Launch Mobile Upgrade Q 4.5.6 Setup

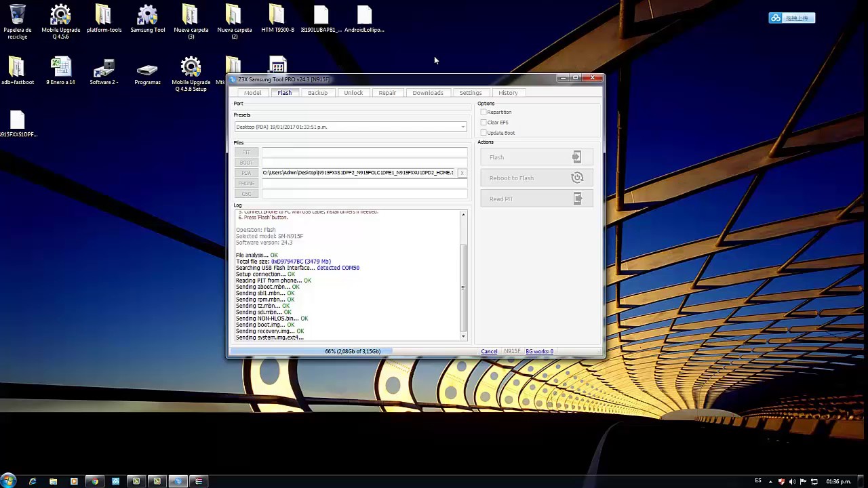(191, 75)
